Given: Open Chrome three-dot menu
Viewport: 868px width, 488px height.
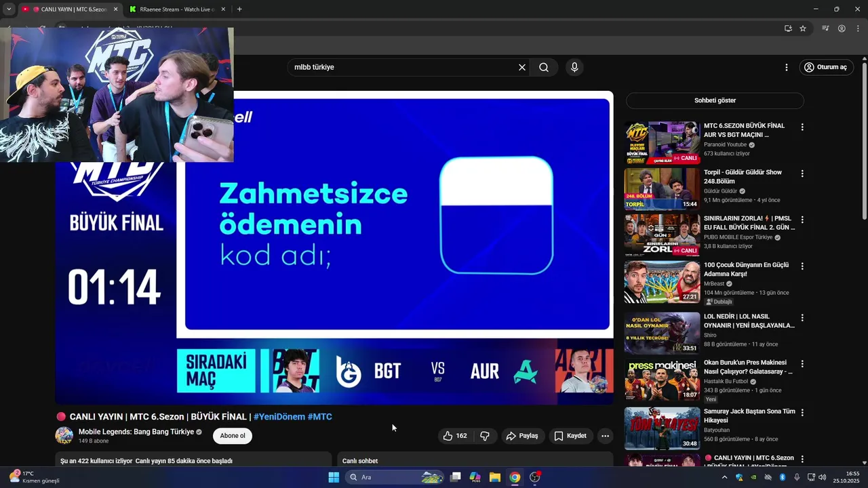Looking at the screenshot, I should pos(858,28).
